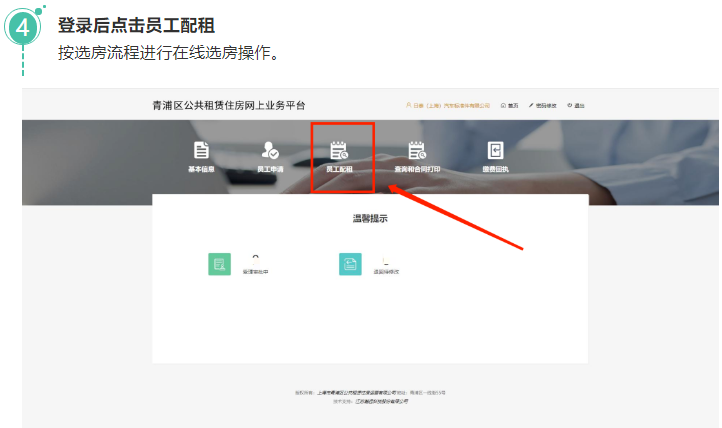
Task: Click the teal 退回待修改 status icon
Action: (350, 264)
